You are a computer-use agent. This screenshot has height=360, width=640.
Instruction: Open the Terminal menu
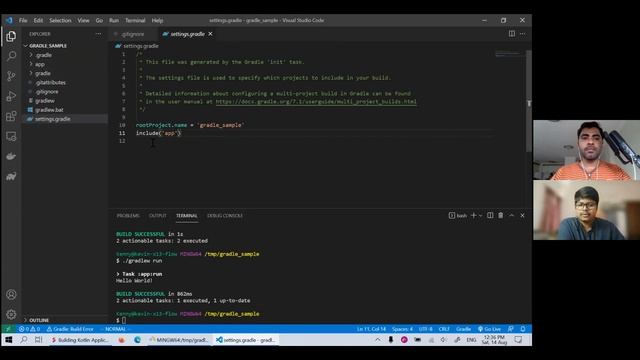tap(135, 20)
